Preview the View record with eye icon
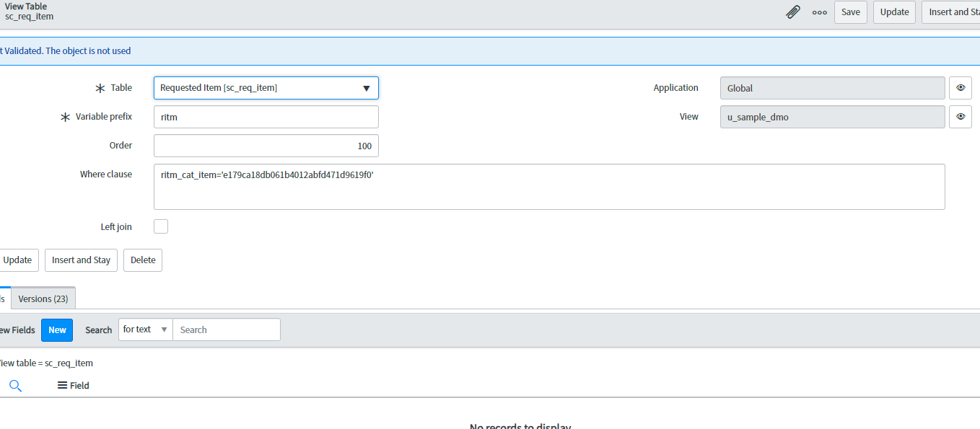This screenshot has height=429, width=980. pyautogui.click(x=960, y=117)
